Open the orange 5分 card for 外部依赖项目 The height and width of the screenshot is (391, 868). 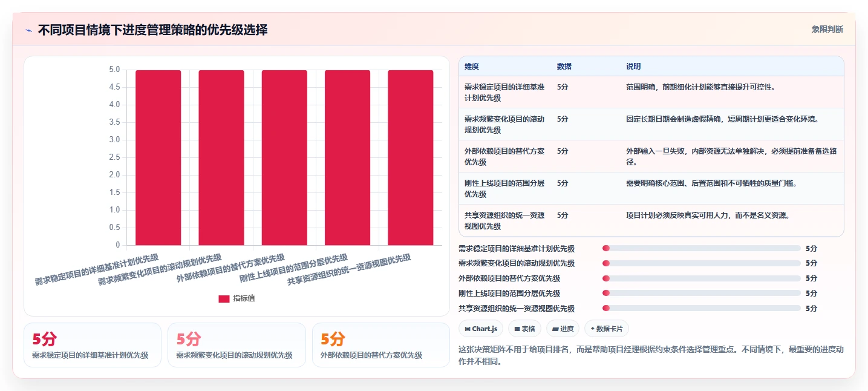point(381,345)
